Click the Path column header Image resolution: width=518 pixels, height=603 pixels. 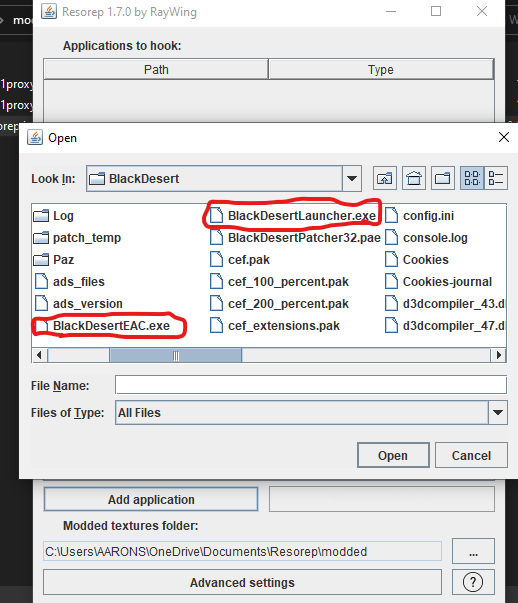(156, 70)
